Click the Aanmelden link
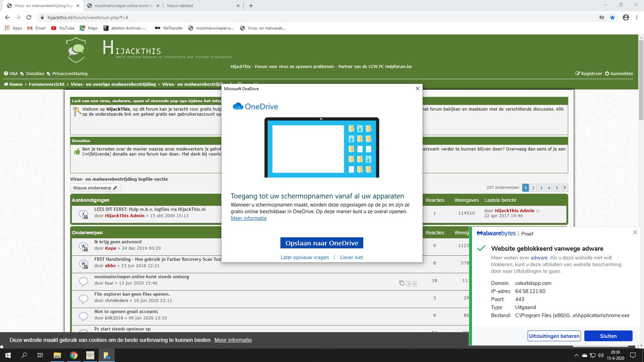Viewport: 644px width, 362px height. click(x=619, y=73)
